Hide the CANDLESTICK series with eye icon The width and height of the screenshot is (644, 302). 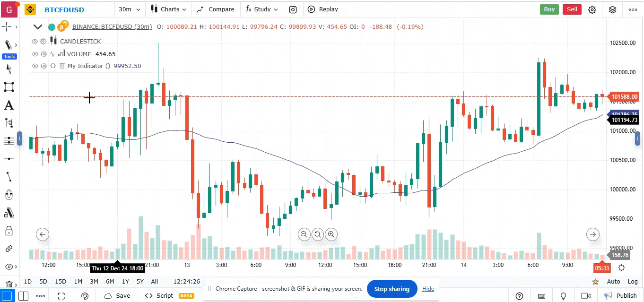point(35,42)
